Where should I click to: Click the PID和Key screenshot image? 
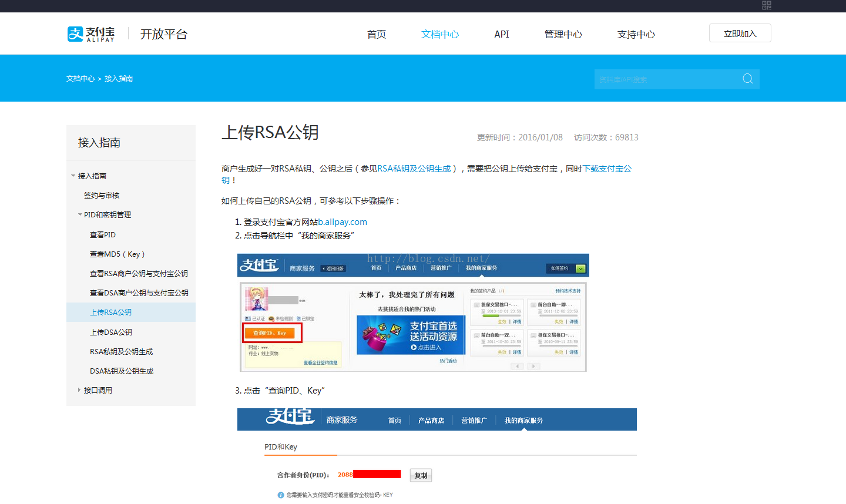tap(437, 456)
